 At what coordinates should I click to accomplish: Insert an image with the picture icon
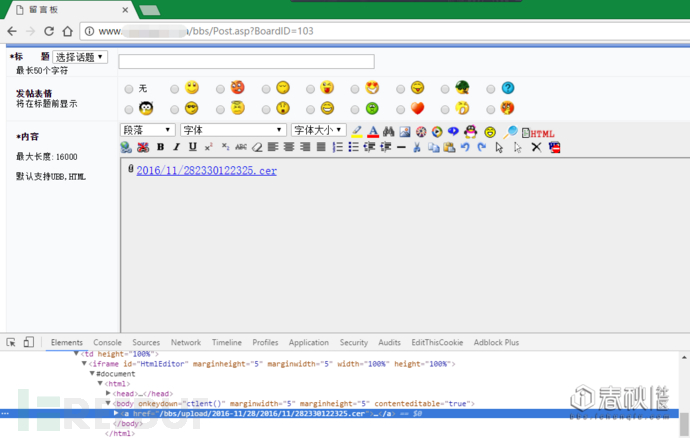(405, 131)
